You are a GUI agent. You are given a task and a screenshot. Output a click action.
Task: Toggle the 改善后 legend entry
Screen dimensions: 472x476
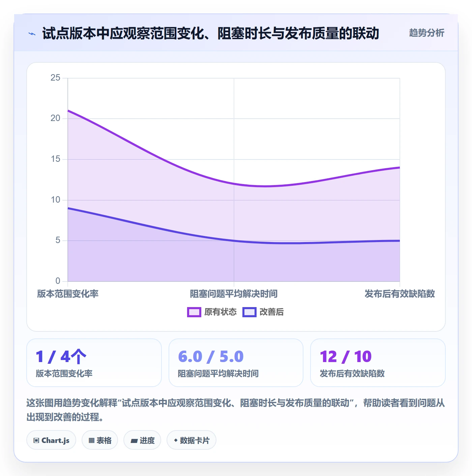(x=263, y=312)
